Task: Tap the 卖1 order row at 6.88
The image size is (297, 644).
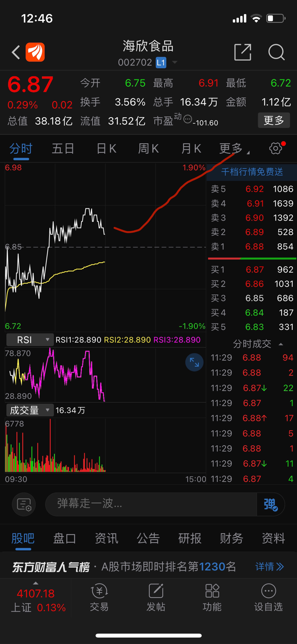Action: tap(252, 247)
